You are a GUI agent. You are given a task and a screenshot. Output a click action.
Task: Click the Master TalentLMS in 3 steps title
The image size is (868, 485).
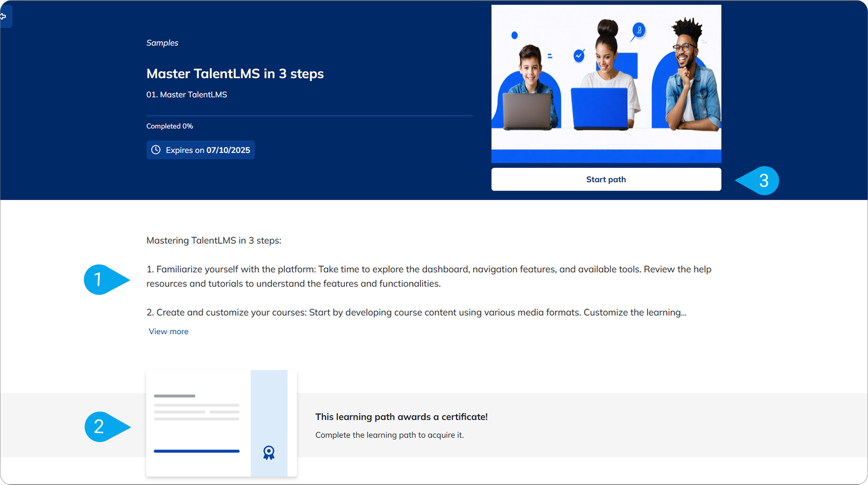(x=235, y=74)
